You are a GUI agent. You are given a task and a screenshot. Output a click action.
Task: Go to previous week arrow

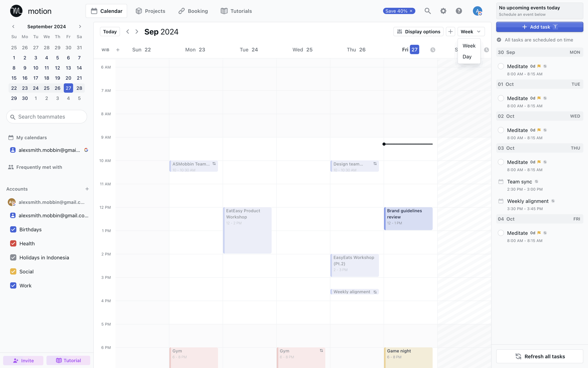(x=128, y=32)
